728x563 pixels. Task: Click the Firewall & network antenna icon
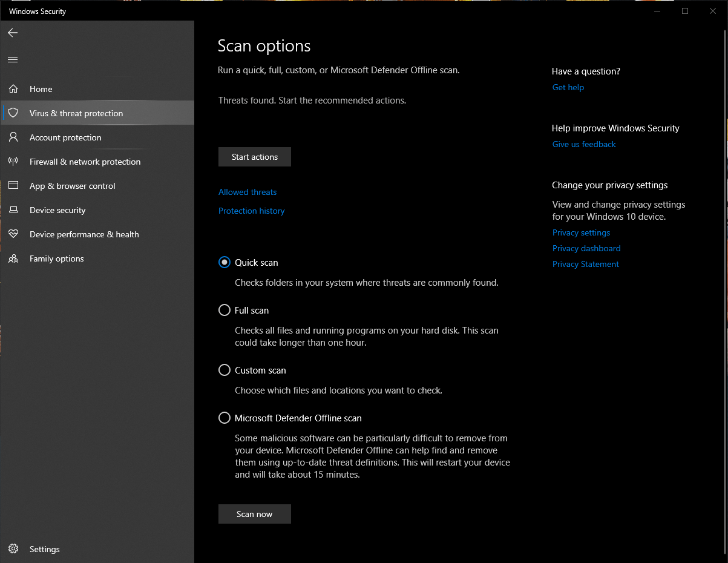[x=13, y=162]
